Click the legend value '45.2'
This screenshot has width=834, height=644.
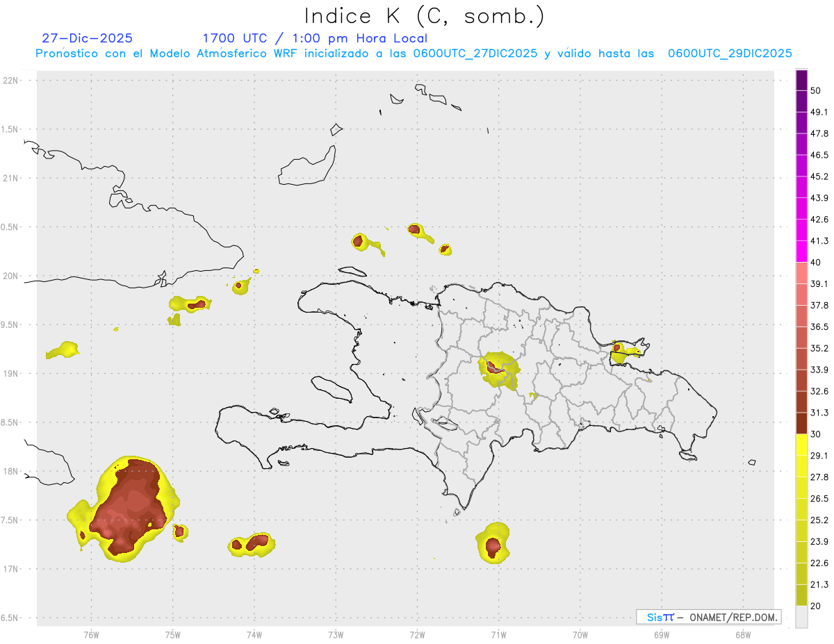point(819,176)
